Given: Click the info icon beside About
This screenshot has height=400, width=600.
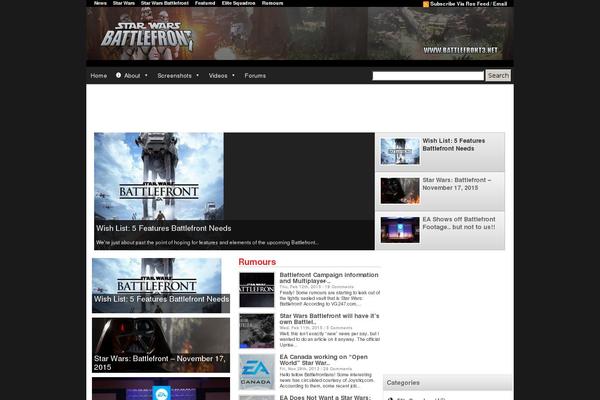Looking at the screenshot, I should pos(118,75).
